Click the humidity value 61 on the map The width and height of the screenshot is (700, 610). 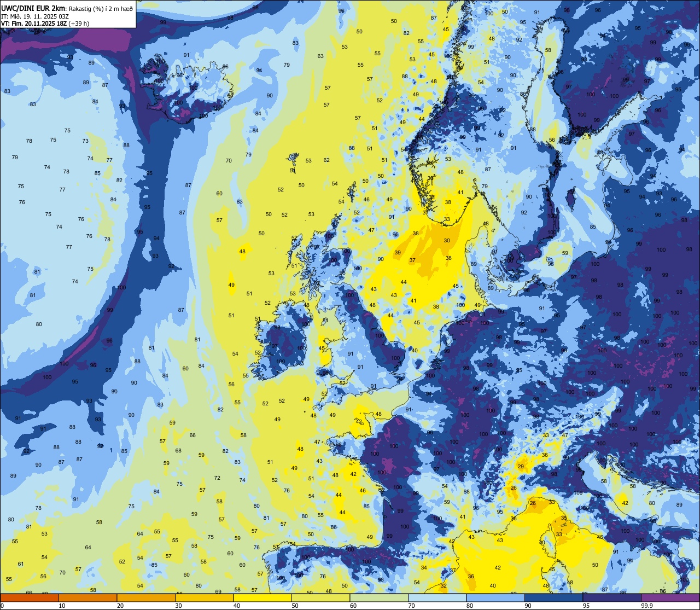[x=21, y=563]
